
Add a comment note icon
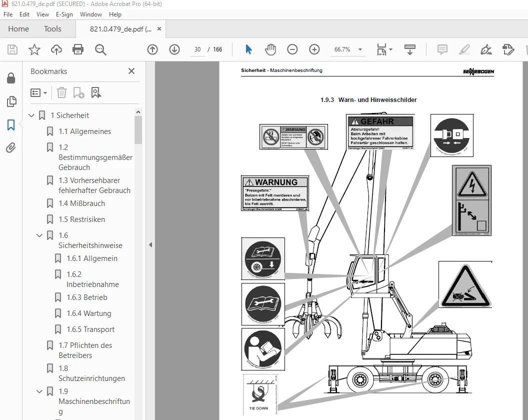[442, 49]
